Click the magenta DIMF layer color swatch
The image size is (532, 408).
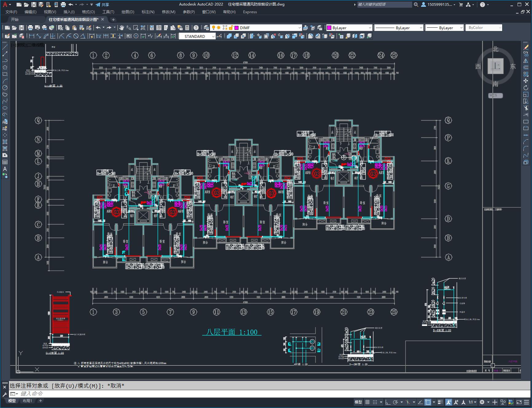pyautogui.click(x=237, y=28)
